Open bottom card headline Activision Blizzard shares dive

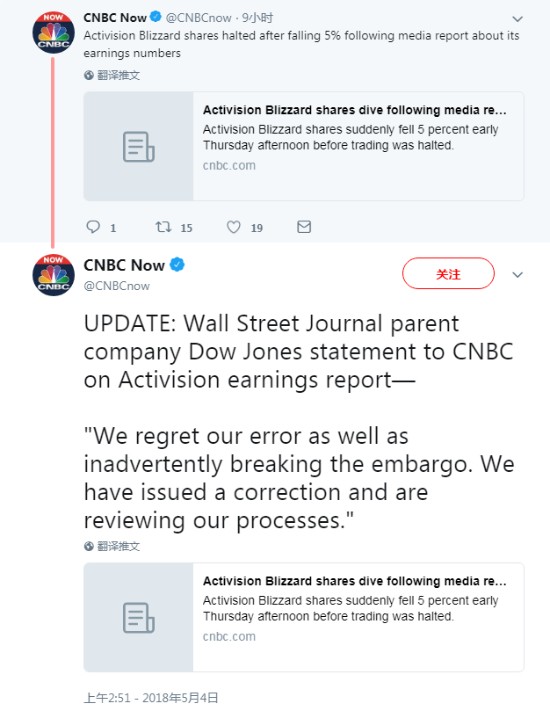tap(355, 581)
